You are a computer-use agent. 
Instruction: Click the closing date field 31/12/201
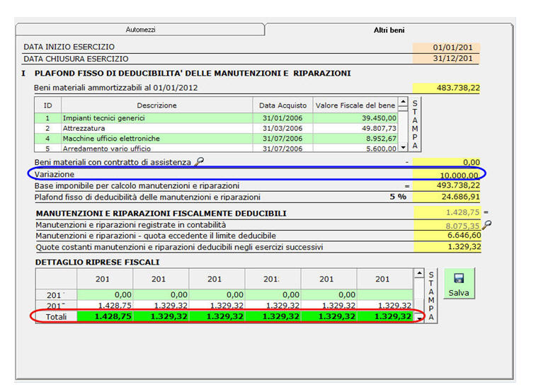446,58
